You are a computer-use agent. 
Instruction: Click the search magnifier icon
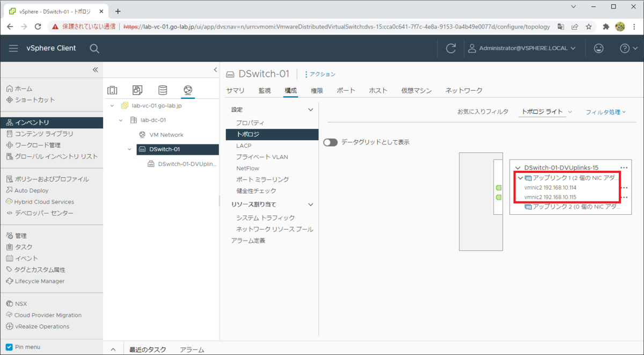tap(94, 48)
